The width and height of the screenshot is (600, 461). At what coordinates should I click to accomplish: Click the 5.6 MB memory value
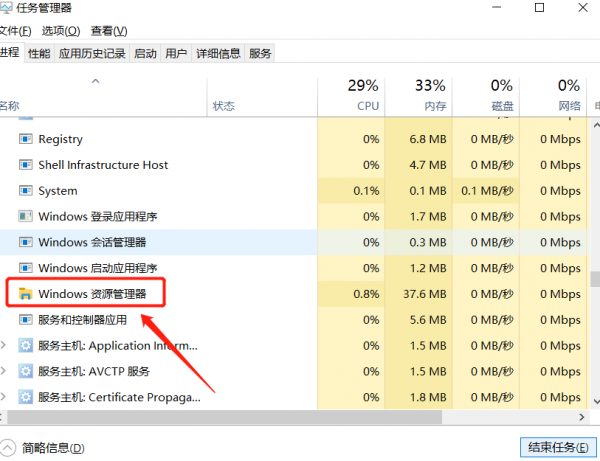coord(428,319)
